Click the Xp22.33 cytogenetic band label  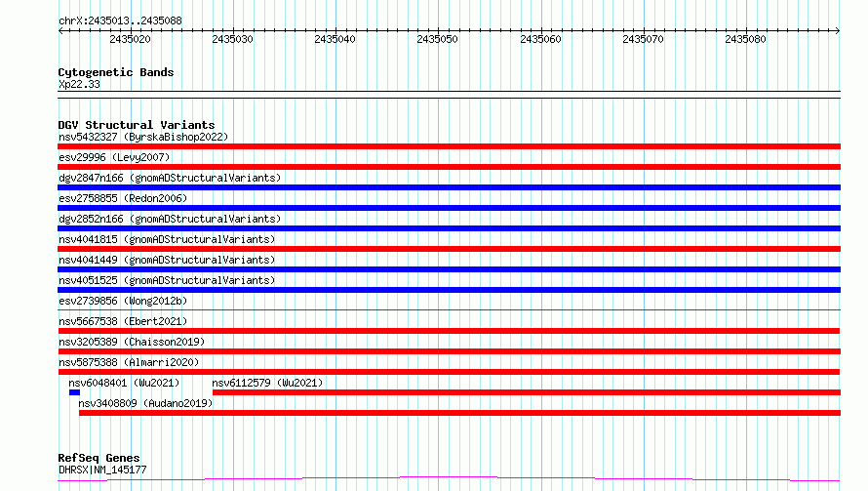tap(79, 84)
